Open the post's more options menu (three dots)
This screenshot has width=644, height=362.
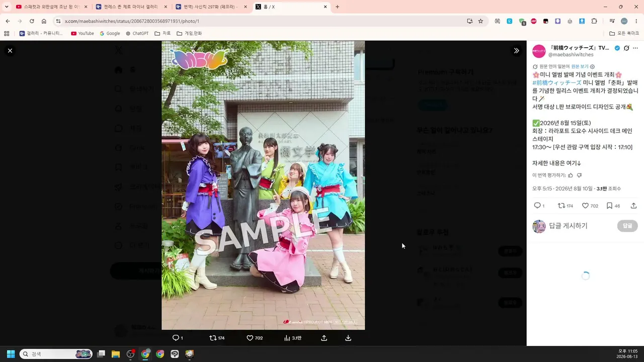tap(636, 48)
